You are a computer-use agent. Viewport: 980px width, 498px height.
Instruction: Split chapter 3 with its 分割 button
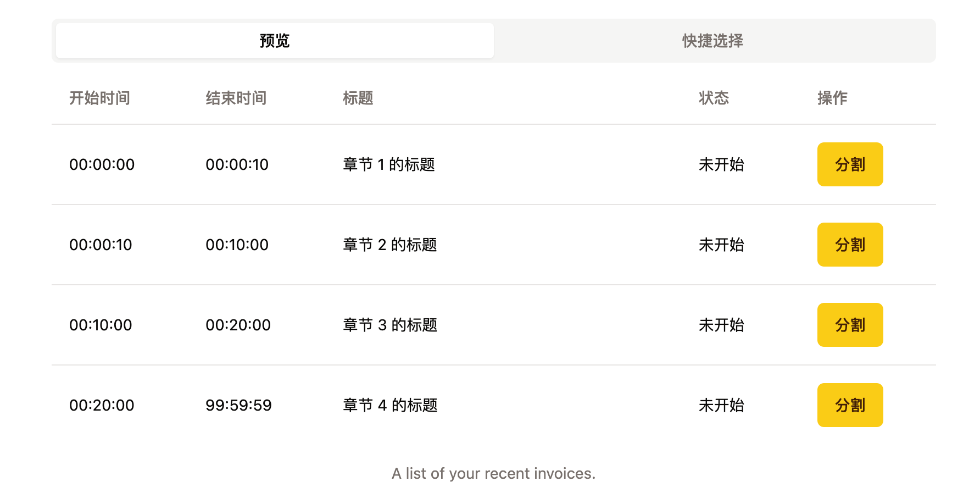[x=849, y=325]
